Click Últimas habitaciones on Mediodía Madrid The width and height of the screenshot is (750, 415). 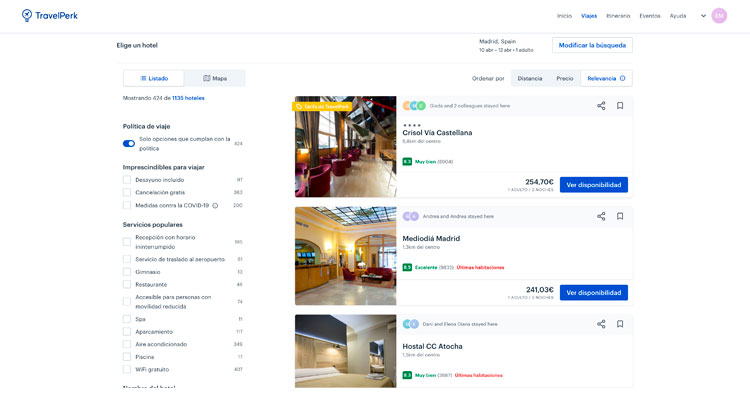click(480, 268)
